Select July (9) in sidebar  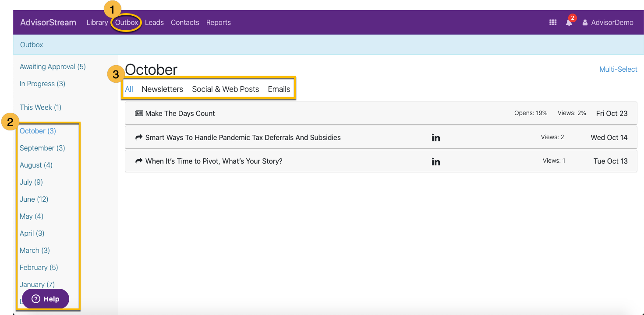[x=31, y=182]
